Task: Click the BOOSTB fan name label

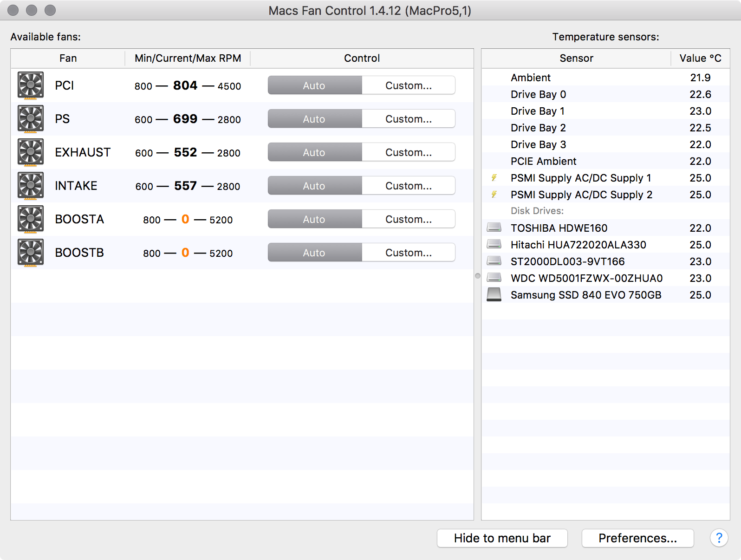Action: point(79,253)
